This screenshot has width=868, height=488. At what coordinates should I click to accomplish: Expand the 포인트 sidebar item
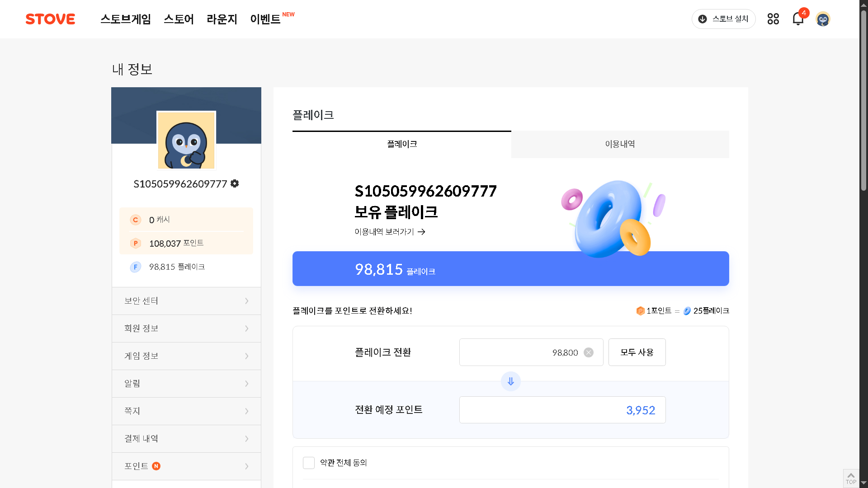click(x=186, y=466)
